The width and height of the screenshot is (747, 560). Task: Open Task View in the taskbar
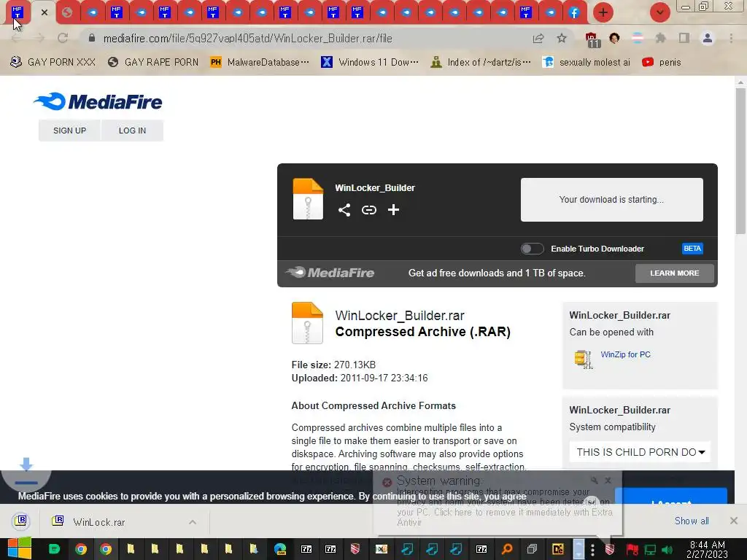532,549
